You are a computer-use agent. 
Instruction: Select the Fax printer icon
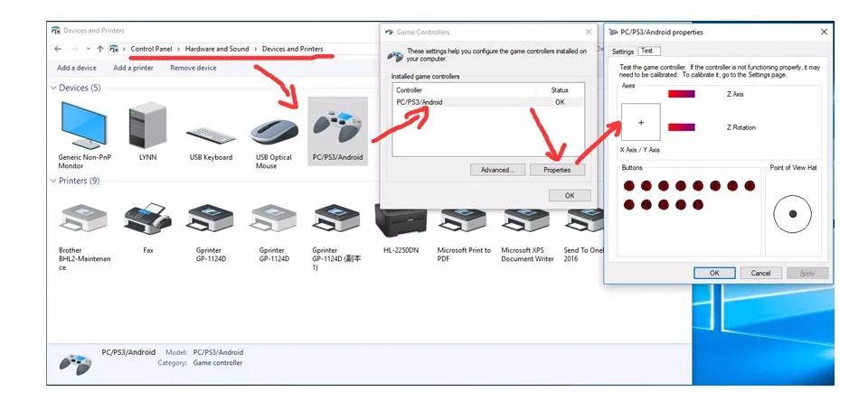[x=147, y=219]
